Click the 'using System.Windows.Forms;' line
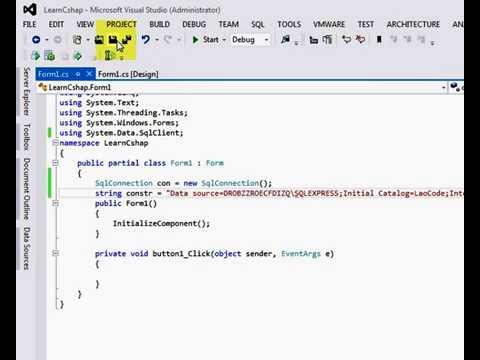This screenshot has width=480, height=360. tap(119, 123)
